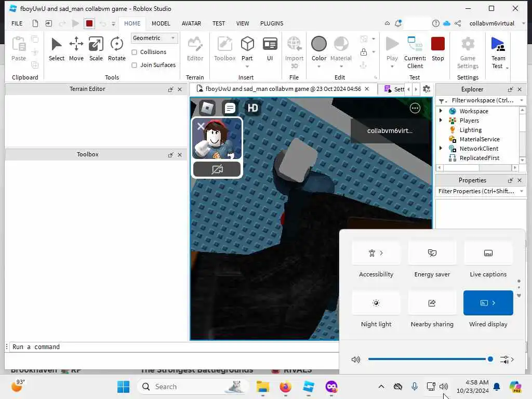Click Import 3D file button

(x=294, y=52)
